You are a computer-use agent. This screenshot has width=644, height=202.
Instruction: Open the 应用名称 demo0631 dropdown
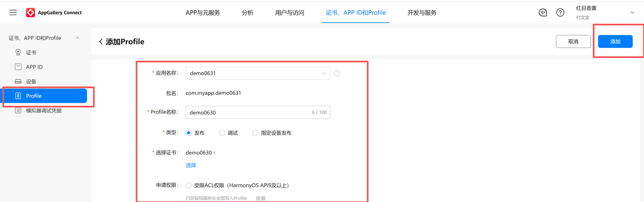[x=258, y=73]
